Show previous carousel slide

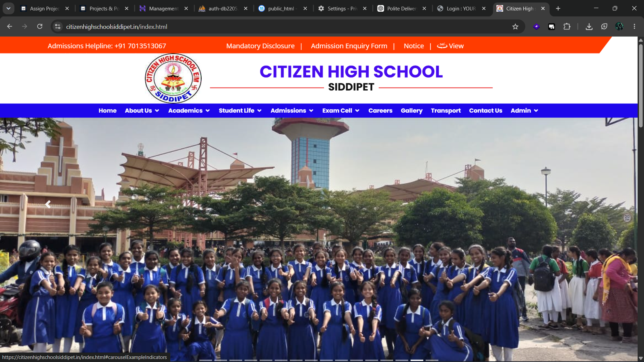click(48, 204)
